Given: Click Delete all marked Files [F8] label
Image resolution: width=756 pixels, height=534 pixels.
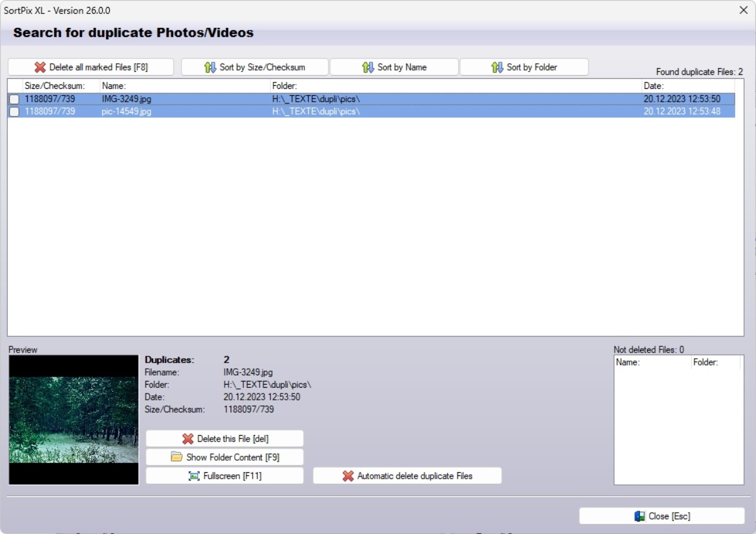Looking at the screenshot, I should (98, 67).
